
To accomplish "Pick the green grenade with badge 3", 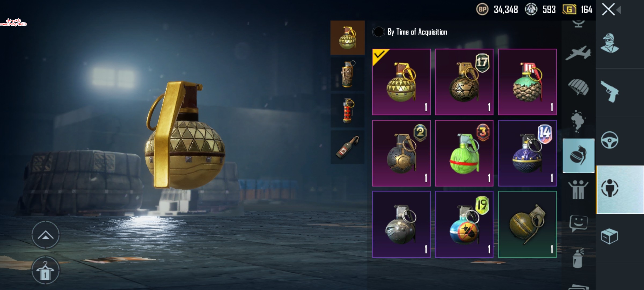I will tap(464, 153).
